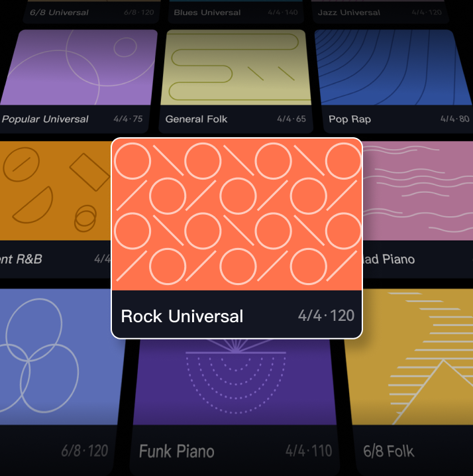Select the General Folk yellow maze artwork
This screenshot has height=476, width=473.
(236, 68)
